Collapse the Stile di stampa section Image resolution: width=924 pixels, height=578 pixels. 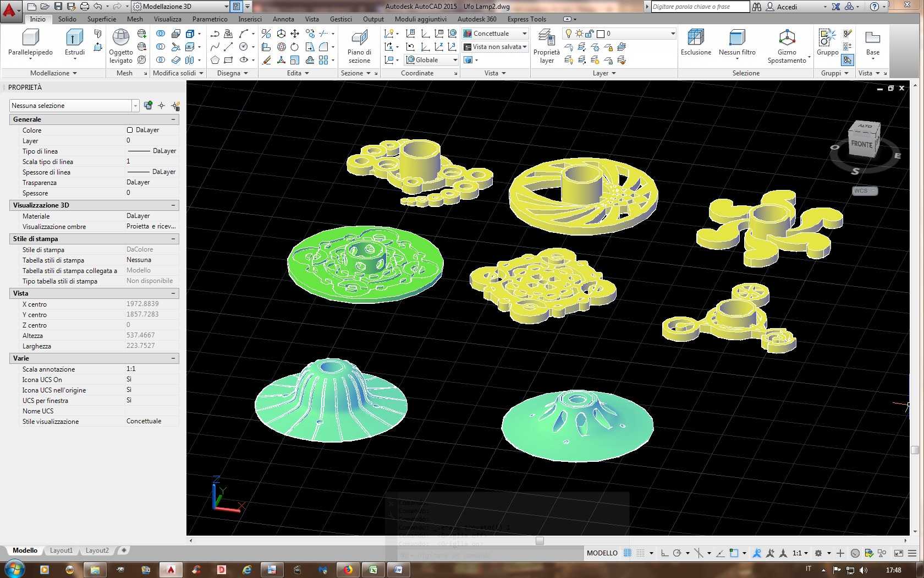point(173,239)
